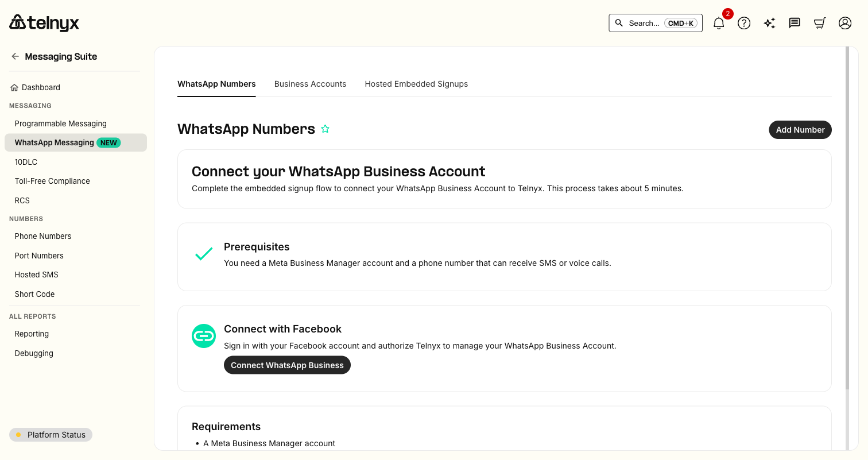The image size is (868, 460).
Task: Click 'Connect your WhatsApp Business Account' heading
Action: point(339,172)
